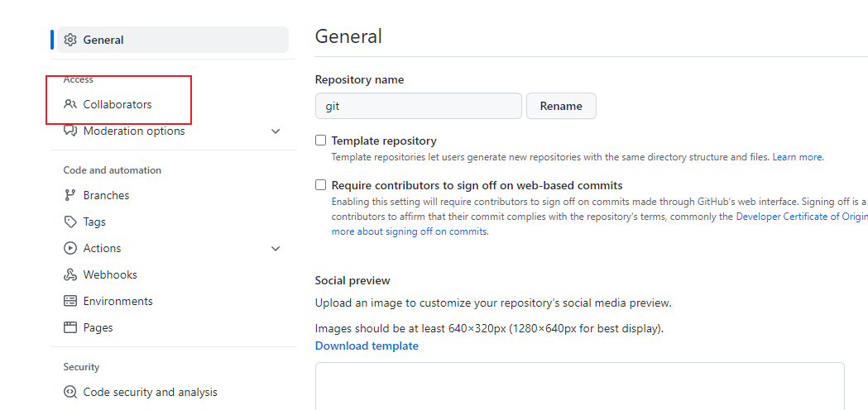Click the browser icon beside Pages
The image size is (868, 410).
click(x=70, y=327)
